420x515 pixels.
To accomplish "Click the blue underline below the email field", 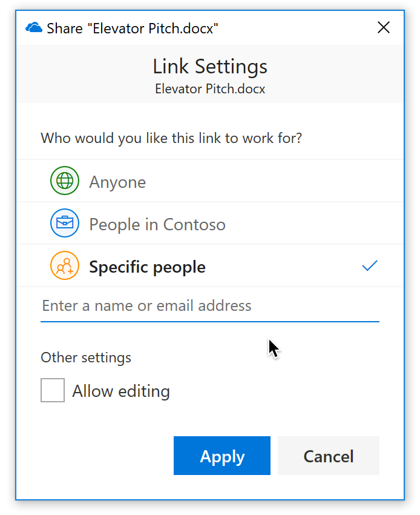I will tap(209, 321).
